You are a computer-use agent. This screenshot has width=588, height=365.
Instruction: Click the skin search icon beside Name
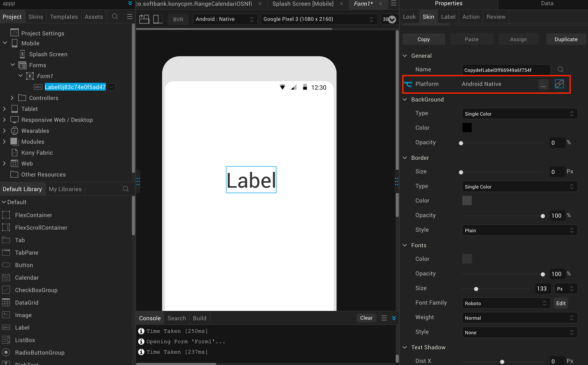click(x=560, y=70)
